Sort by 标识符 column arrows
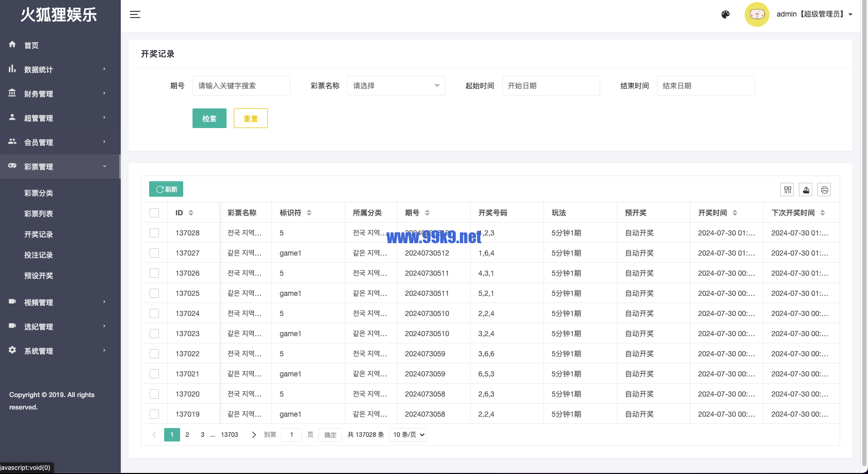The width and height of the screenshot is (868, 474). coord(309,213)
